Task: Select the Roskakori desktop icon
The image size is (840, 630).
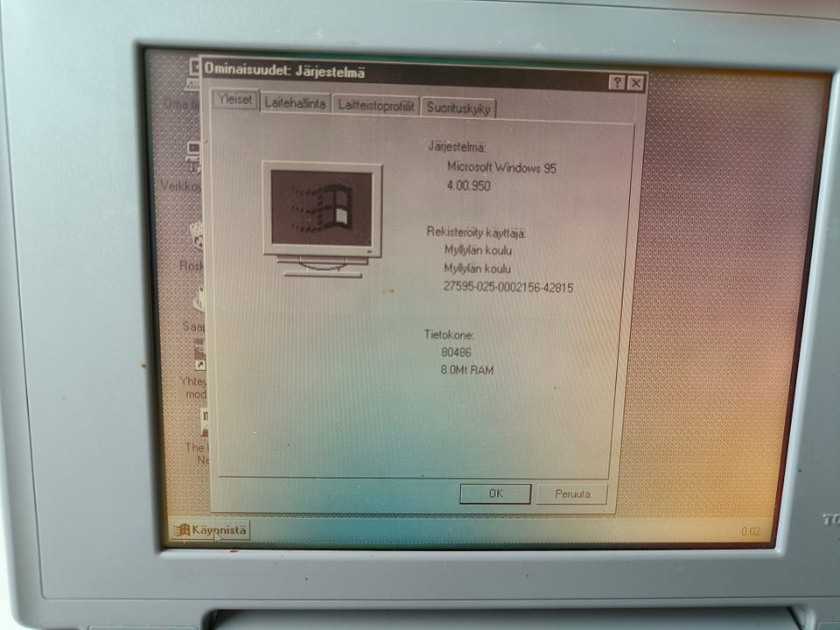Action: tap(192, 245)
